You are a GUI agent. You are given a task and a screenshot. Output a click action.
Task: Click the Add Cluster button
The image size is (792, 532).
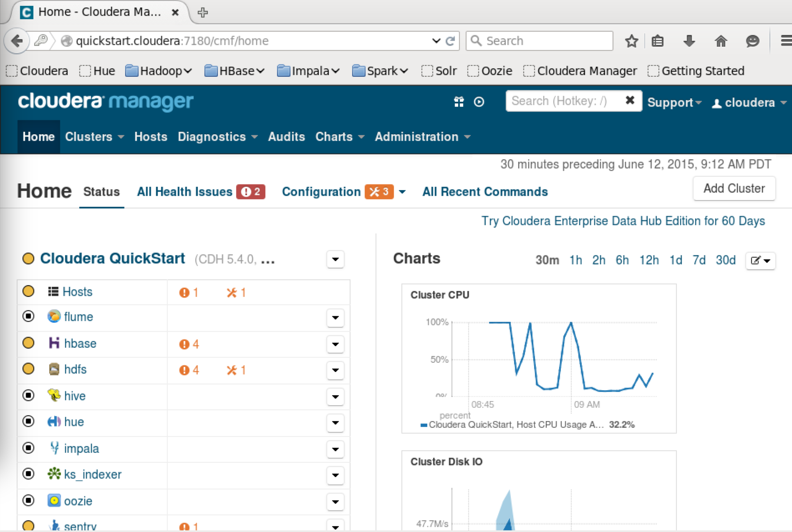coord(734,188)
